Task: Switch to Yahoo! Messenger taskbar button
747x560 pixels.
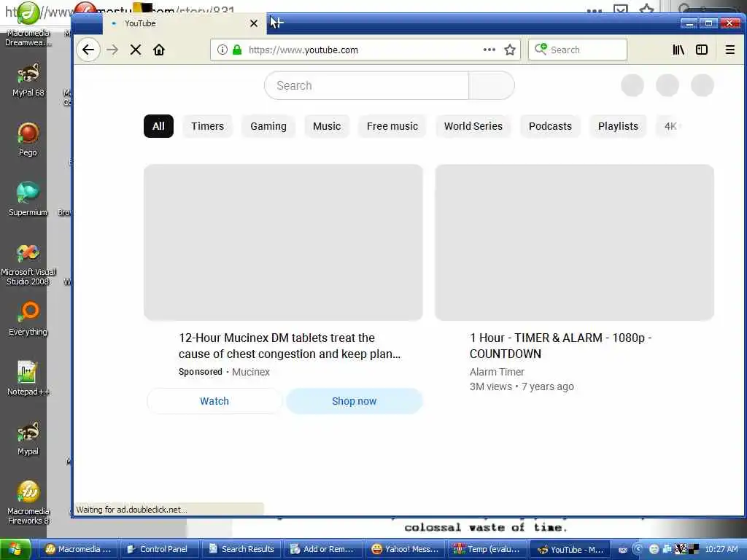Action: point(405,549)
